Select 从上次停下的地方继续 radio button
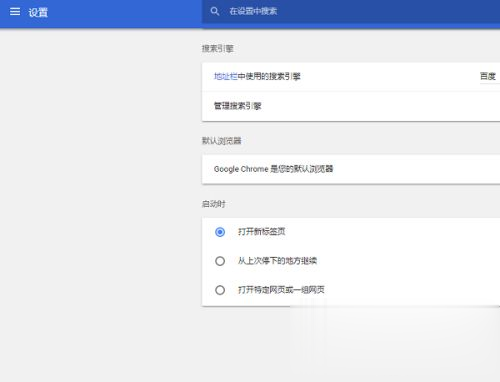Image resolution: width=500 pixels, height=382 pixels. (x=220, y=261)
